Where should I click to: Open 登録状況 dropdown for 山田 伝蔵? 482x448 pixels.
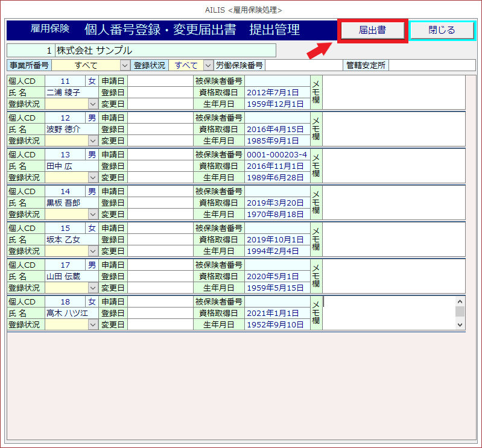coord(93,288)
